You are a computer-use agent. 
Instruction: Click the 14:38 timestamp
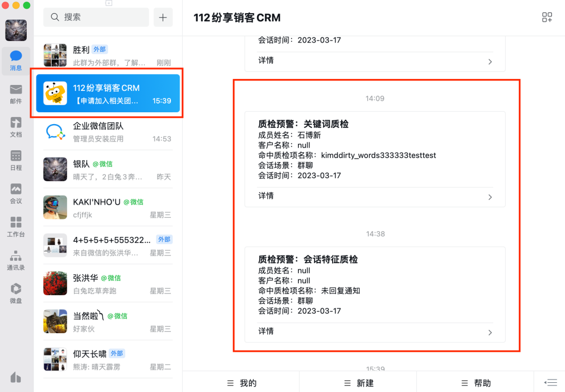coord(375,234)
